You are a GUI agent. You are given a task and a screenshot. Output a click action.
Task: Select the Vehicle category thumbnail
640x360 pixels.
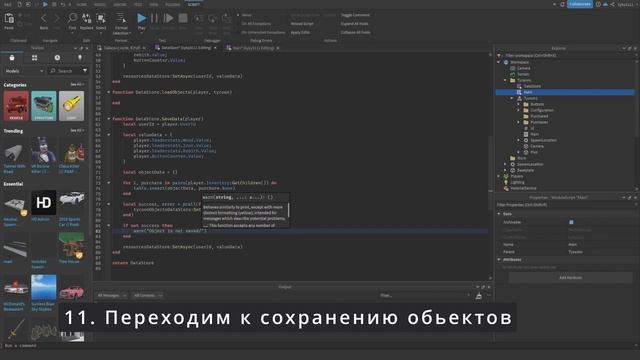pyautogui.click(x=16, y=106)
